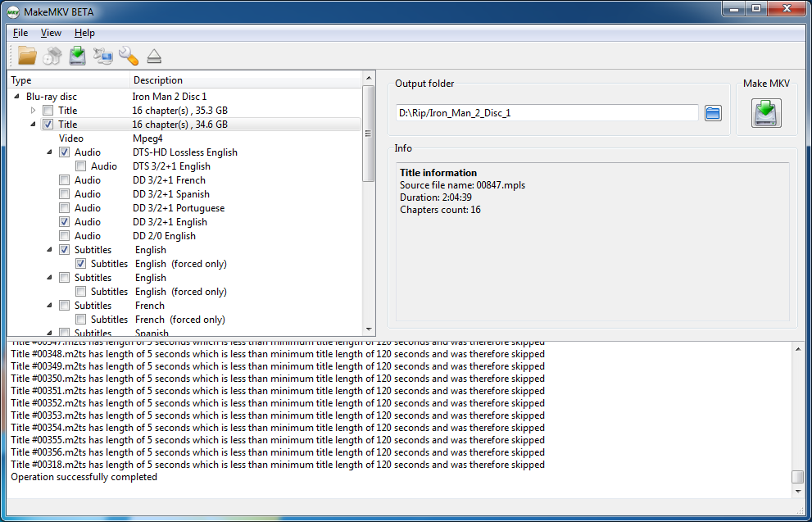Click the log pane scroll-up arrow

point(798,350)
